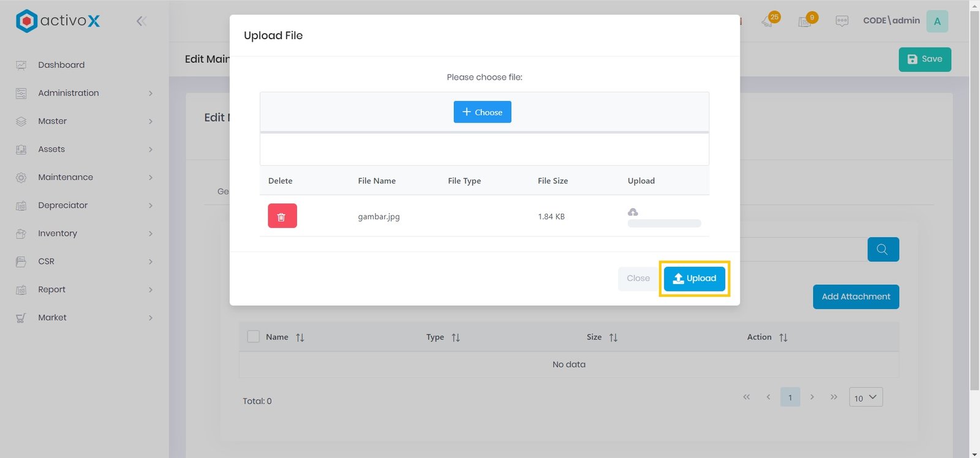The width and height of the screenshot is (980, 458).
Task: Open the tasks icon with badge 9
Action: click(x=805, y=21)
